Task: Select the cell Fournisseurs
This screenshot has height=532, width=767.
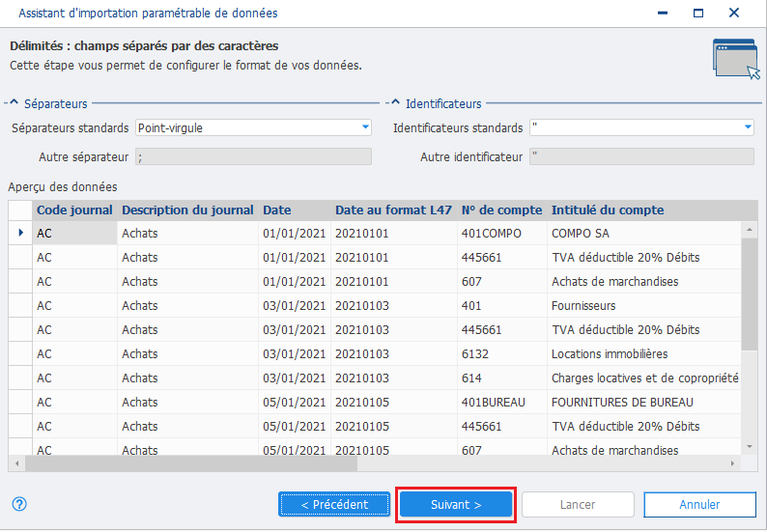Action: tap(644, 306)
